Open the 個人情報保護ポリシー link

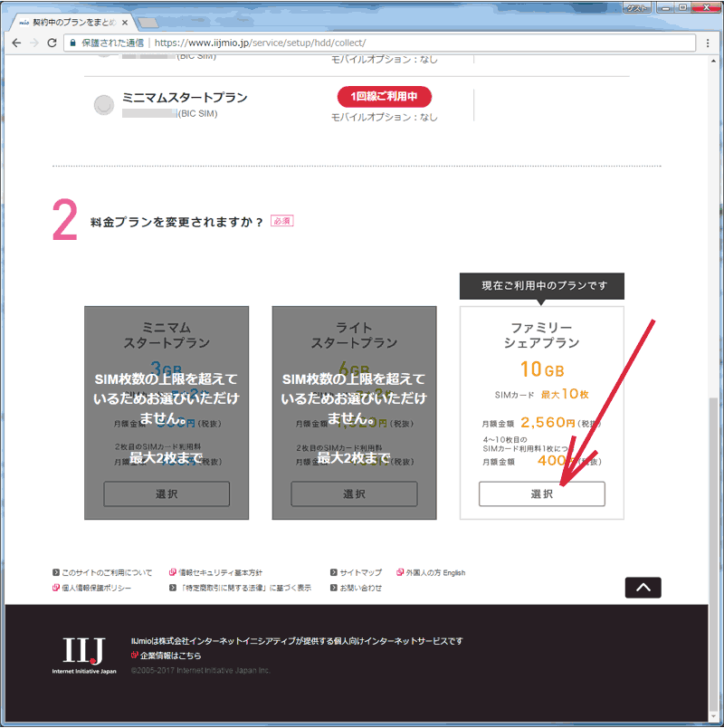[x=96, y=588]
